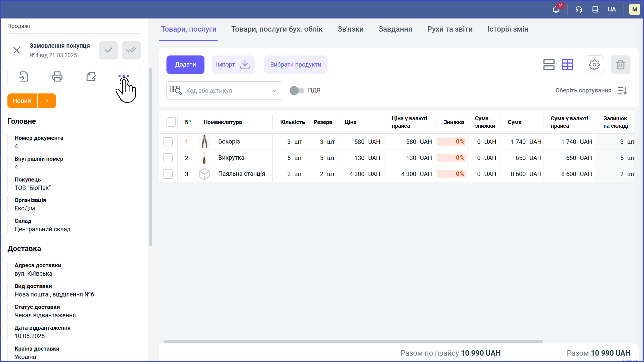Click the Викрутка discount 0% badge
The width and height of the screenshot is (644, 362).
click(x=451, y=158)
